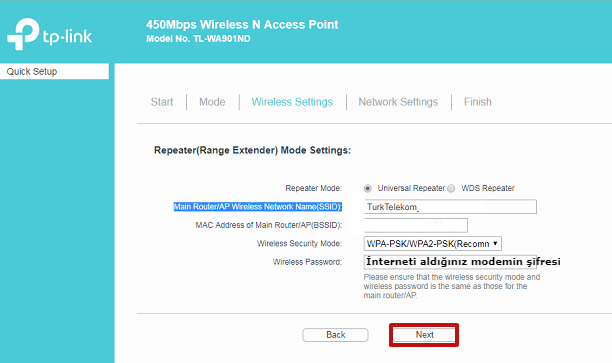This screenshot has width=612, height=363.
Task: Click the Wireless Security Mode label
Action: pos(299,244)
